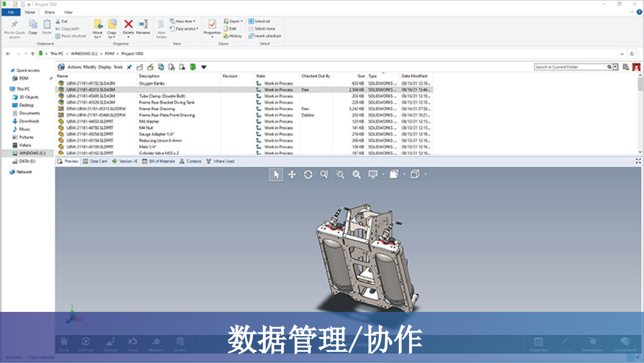This screenshot has height=363, width=644.
Task: Refresh the folder with the refresh icon
Action: tap(632, 54)
